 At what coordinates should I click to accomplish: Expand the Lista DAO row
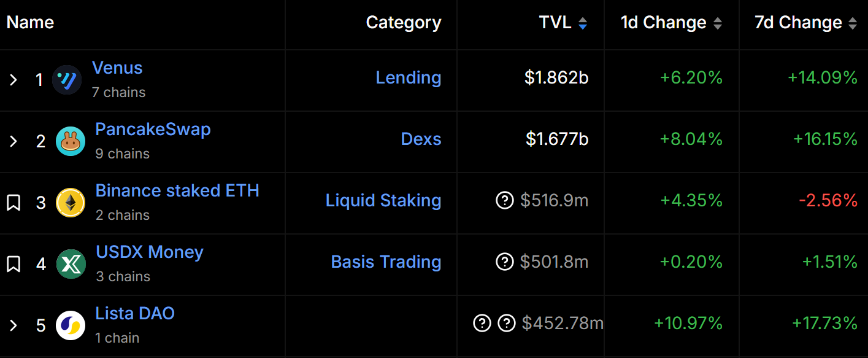tap(13, 325)
